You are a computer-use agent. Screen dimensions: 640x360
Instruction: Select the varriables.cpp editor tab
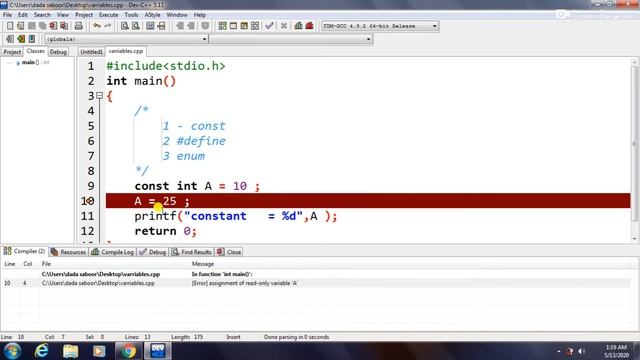pyautogui.click(x=126, y=51)
